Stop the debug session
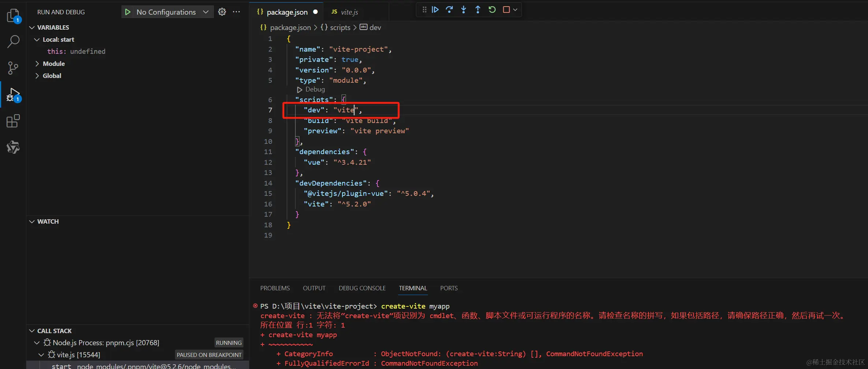The width and height of the screenshot is (868, 369). pyautogui.click(x=506, y=10)
